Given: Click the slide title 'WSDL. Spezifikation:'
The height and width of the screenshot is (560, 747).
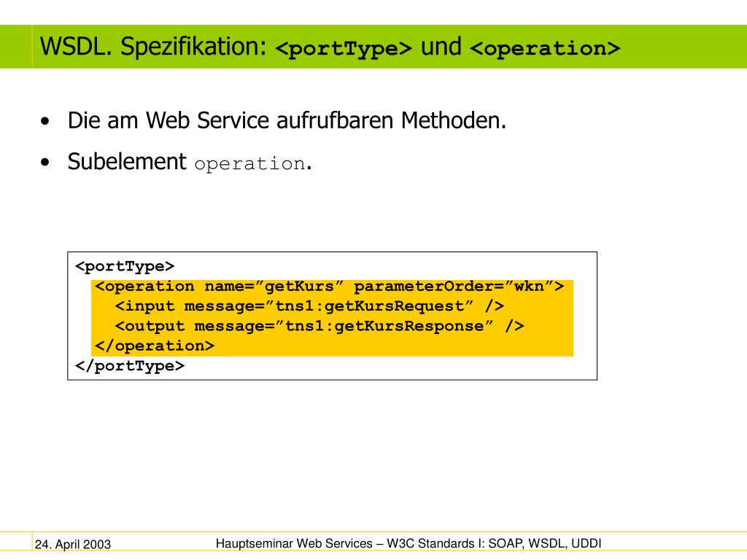Looking at the screenshot, I should tap(153, 47).
